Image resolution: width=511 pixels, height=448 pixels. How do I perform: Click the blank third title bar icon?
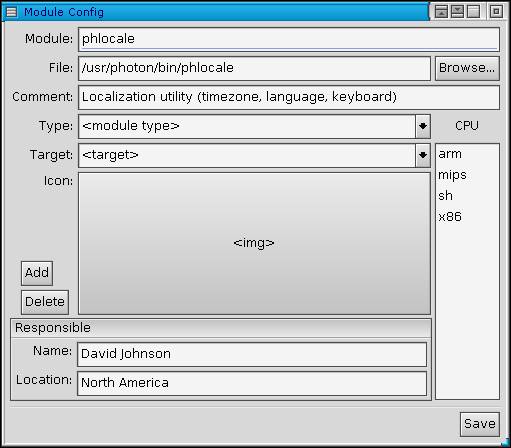click(473, 12)
